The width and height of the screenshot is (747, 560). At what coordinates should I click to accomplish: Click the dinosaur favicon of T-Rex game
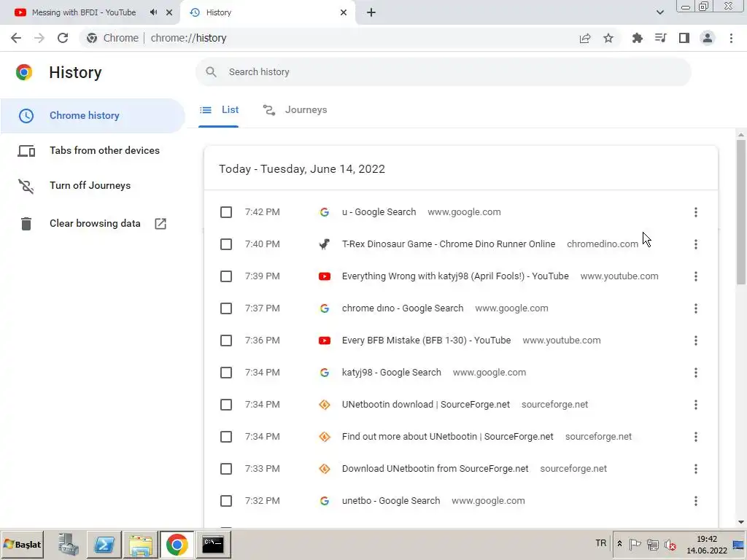[x=325, y=244]
